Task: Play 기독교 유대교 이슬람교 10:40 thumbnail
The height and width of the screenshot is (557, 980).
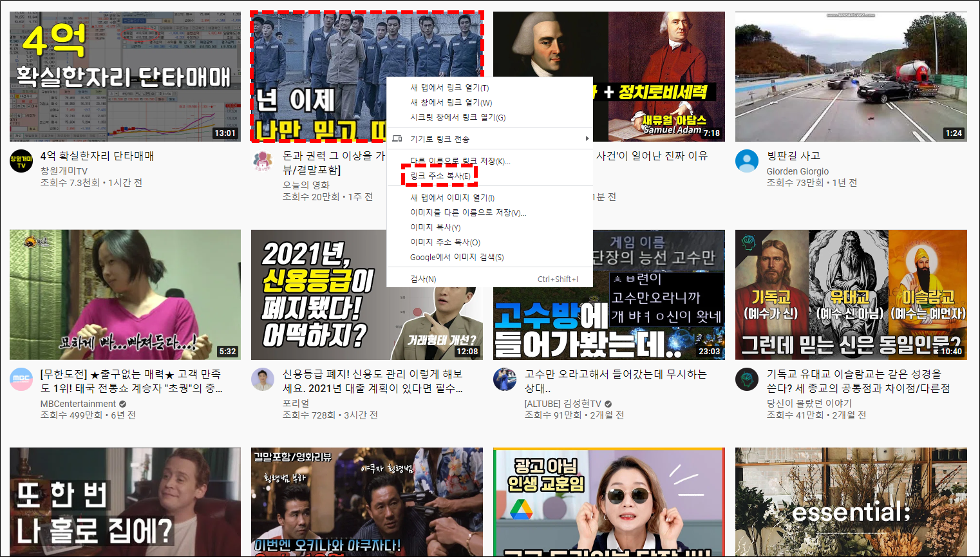Action: pos(851,294)
